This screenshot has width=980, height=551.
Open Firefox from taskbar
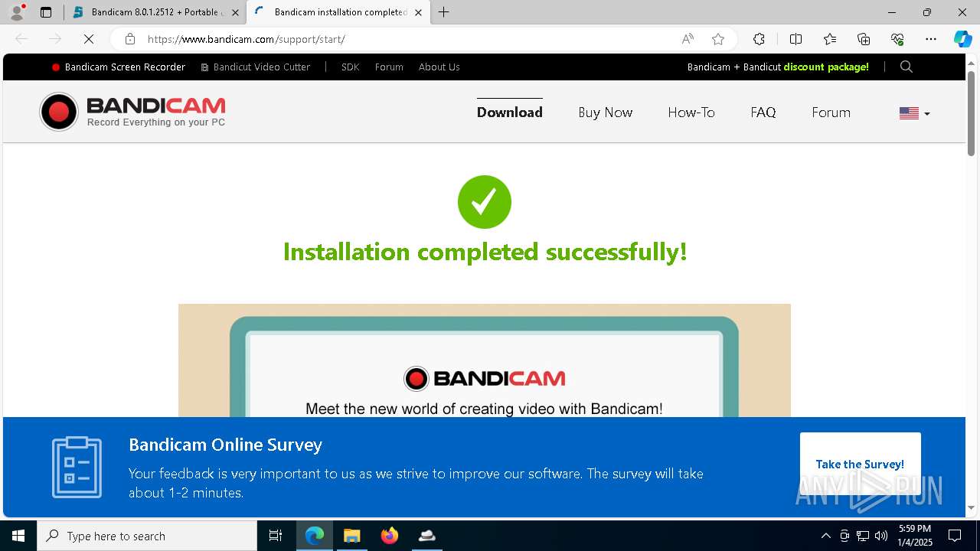coord(389,536)
